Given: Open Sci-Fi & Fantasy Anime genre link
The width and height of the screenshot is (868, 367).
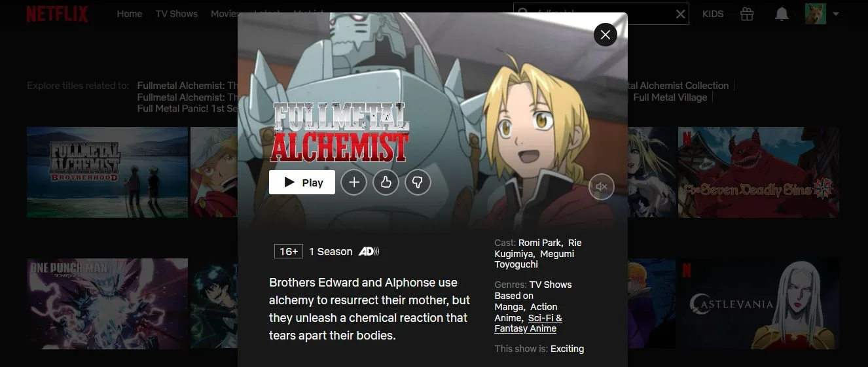Looking at the screenshot, I should pyautogui.click(x=528, y=323).
